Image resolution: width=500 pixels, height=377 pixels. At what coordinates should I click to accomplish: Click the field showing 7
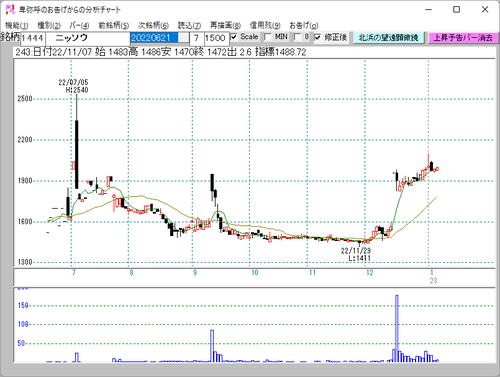coord(196,38)
